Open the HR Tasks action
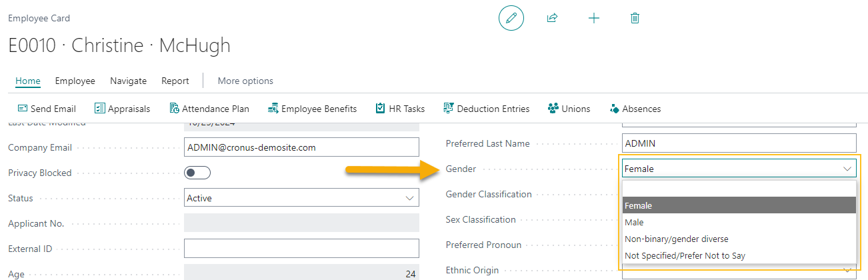 tap(400, 109)
